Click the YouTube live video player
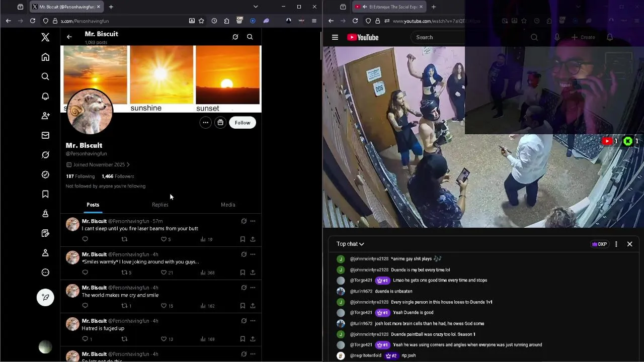Viewport: 644px width, 362px height. click(x=483, y=137)
